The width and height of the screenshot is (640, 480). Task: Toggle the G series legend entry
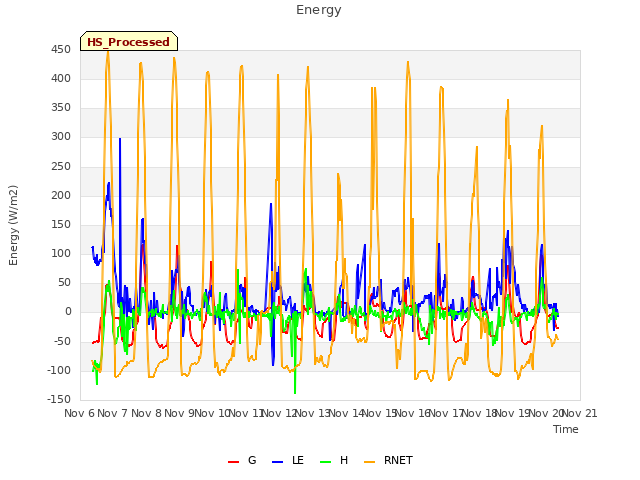click(x=242, y=460)
